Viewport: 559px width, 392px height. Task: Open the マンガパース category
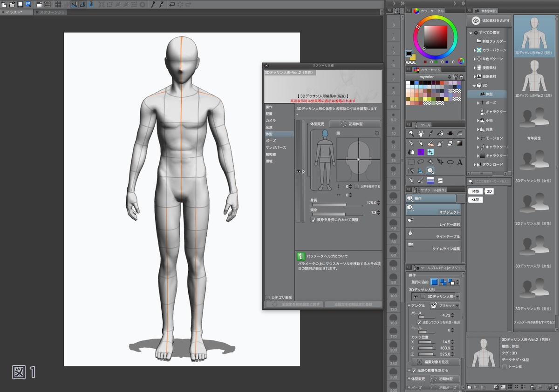(279, 148)
